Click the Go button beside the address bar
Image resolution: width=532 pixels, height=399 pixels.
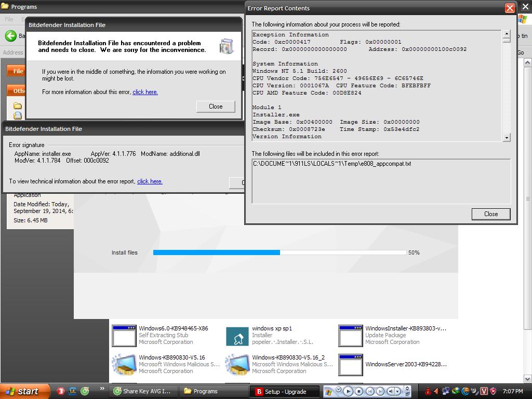521,52
